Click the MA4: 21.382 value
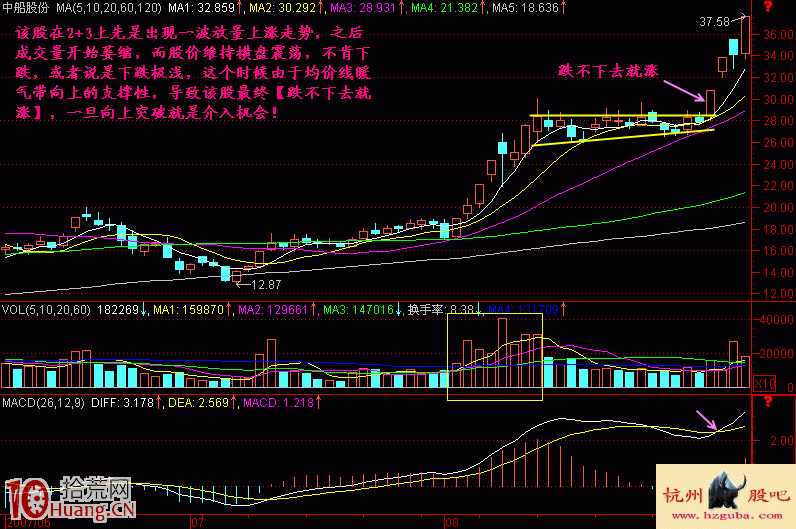This screenshot has height=529, width=796. click(445, 8)
